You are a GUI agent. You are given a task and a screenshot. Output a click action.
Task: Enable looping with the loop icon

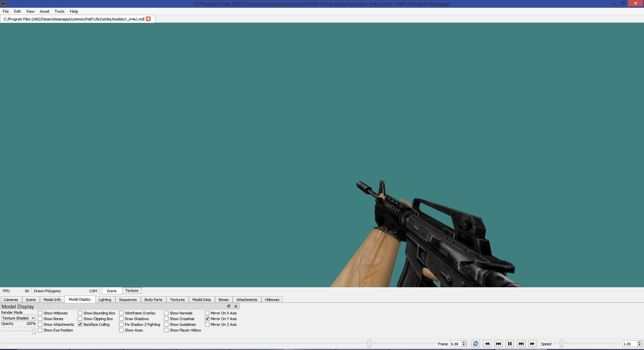475,344
